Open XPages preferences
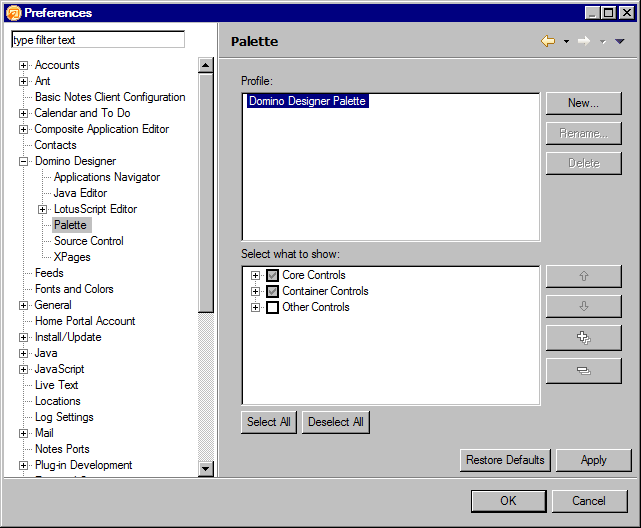The width and height of the screenshot is (641, 528). tap(72, 257)
